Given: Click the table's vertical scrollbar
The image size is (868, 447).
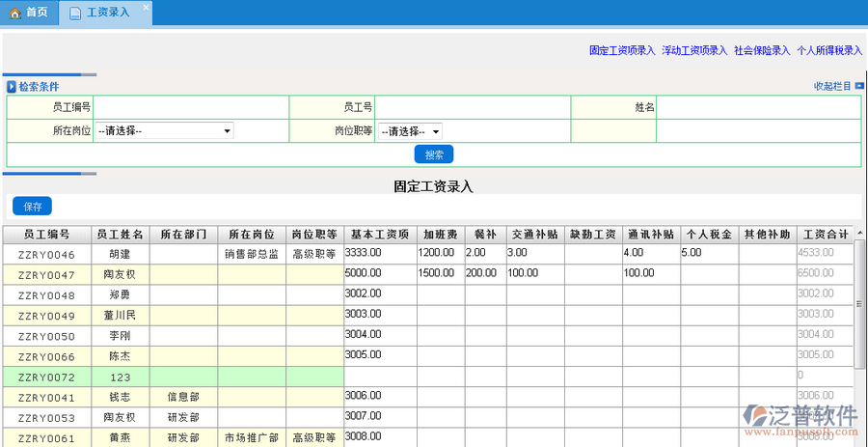Looking at the screenshot, I should click(860, 309).
